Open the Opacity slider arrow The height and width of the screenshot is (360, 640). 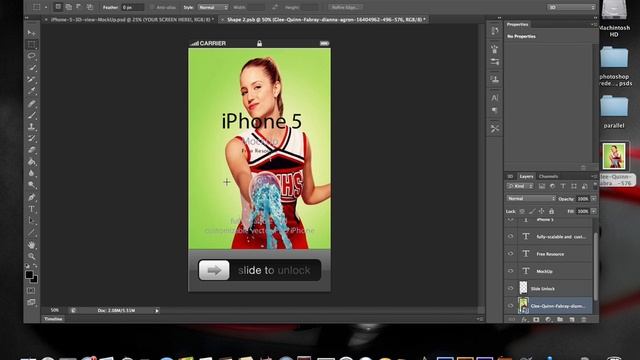click(x=594, y=199)
